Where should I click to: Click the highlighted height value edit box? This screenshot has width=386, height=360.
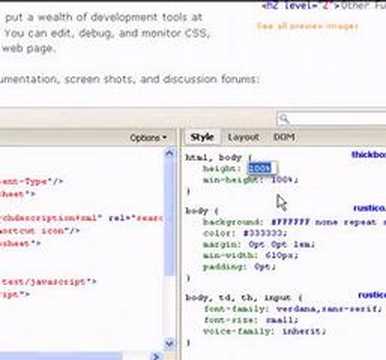pyautogui.click(x=263, y=168)
